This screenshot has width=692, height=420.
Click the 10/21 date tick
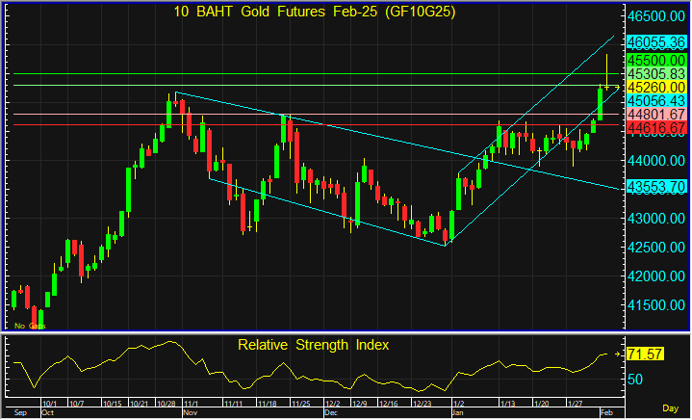[139, 404]
